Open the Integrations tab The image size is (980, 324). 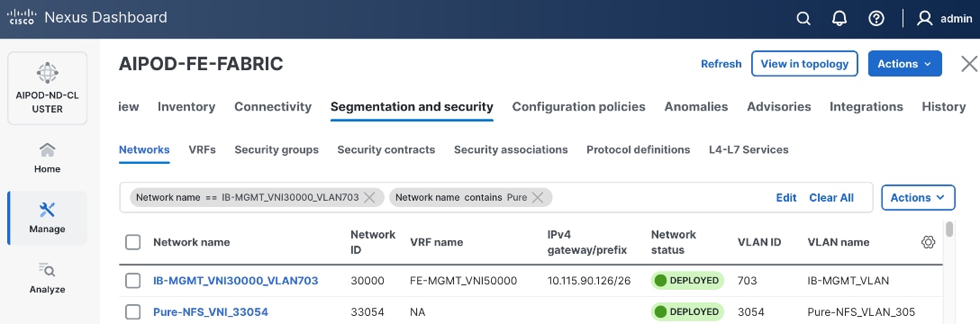(x=867, y=107)
